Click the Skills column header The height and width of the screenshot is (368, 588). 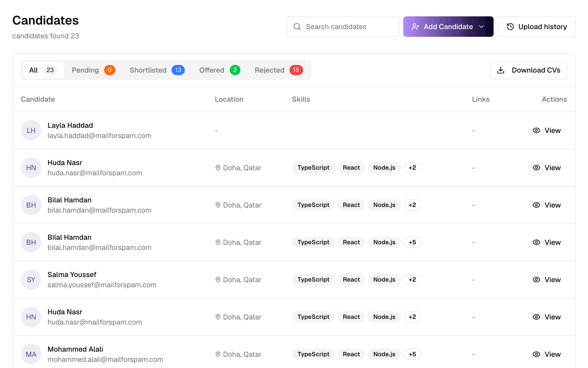(x=301, y=99)
